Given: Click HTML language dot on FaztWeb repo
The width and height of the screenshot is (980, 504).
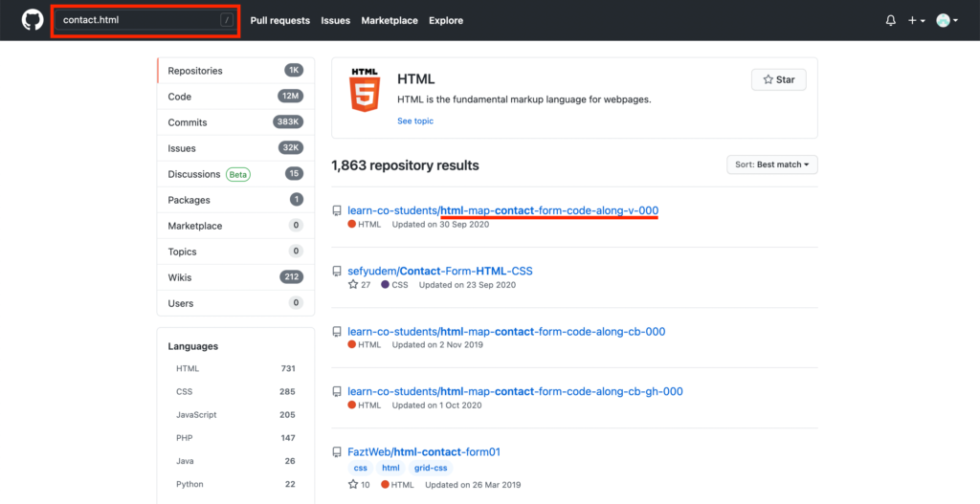Looking at the screenshot, I should 385,485.
